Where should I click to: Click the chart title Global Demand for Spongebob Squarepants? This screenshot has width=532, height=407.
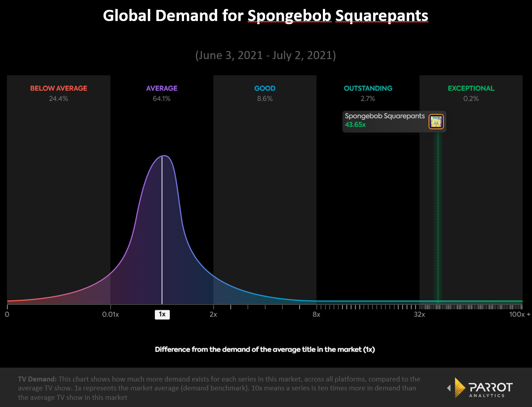(266, 16)
